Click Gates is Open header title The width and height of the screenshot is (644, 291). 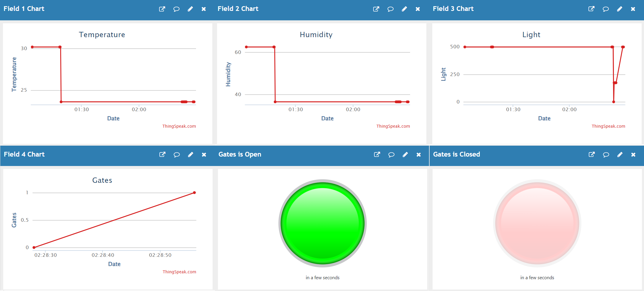[x=240, y=154]
